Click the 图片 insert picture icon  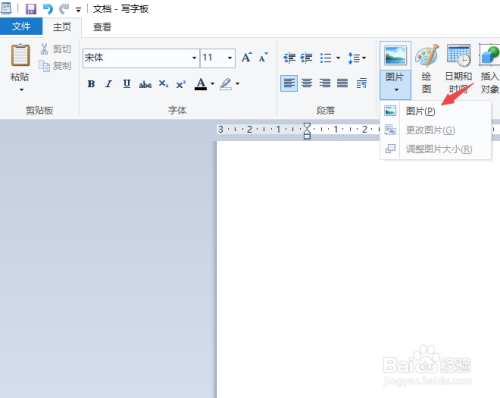tap(395, 56)
